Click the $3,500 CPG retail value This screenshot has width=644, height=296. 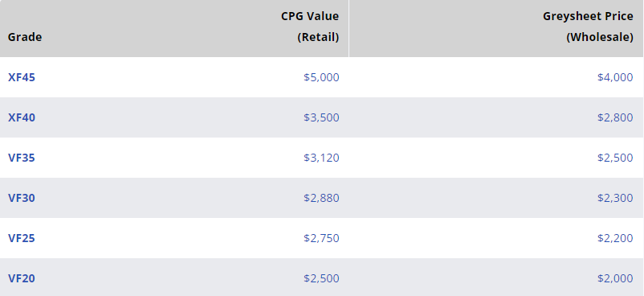[x=321, y=117]
